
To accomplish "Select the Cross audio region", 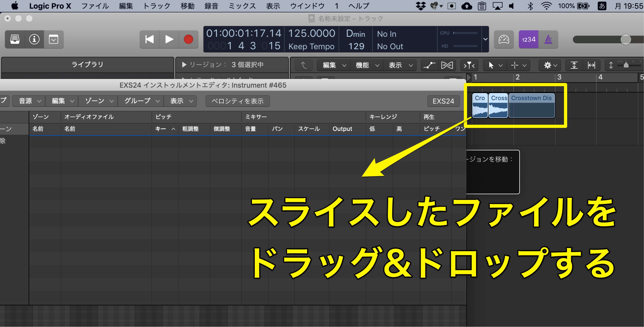I will [x=498, y=105].
